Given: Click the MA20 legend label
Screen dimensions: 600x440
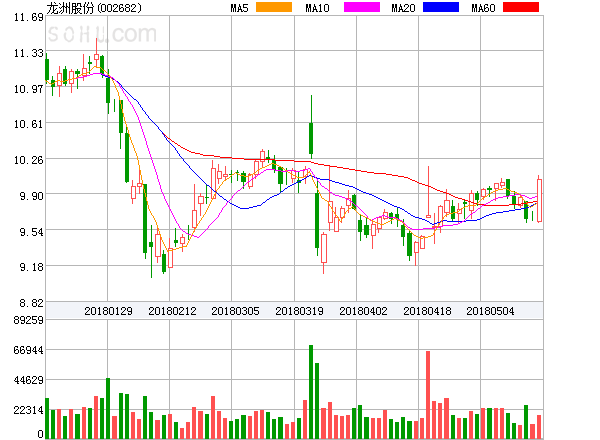Looking at the screenshot, I should 403,8.
